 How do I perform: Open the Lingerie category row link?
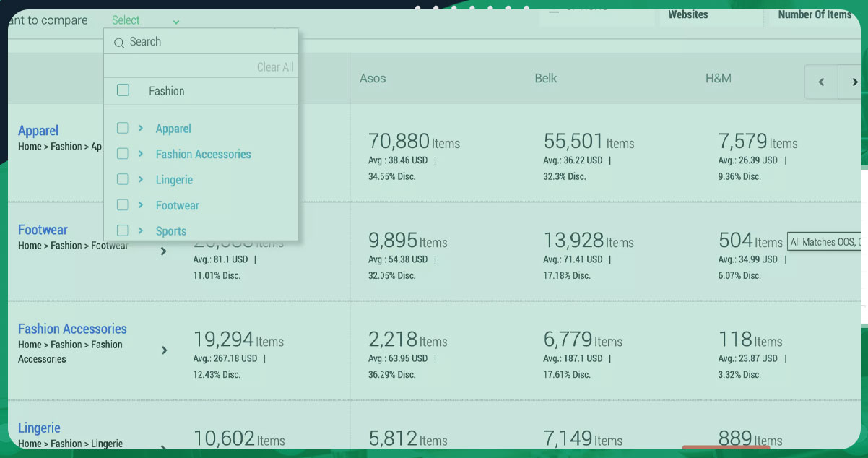click(x=39, y=428)
